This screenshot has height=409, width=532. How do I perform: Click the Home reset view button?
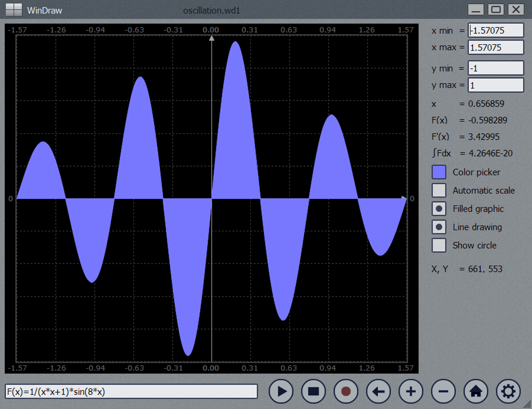tap(476, 391)
